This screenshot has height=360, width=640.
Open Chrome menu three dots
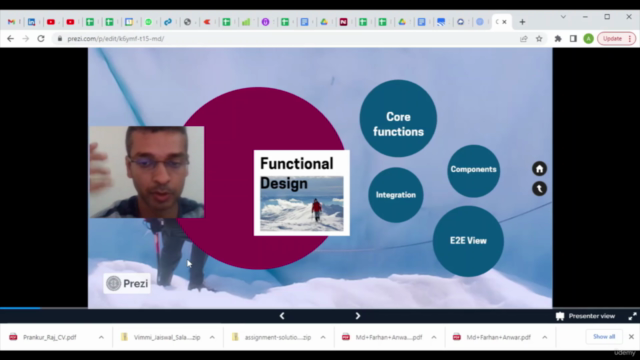630,38
